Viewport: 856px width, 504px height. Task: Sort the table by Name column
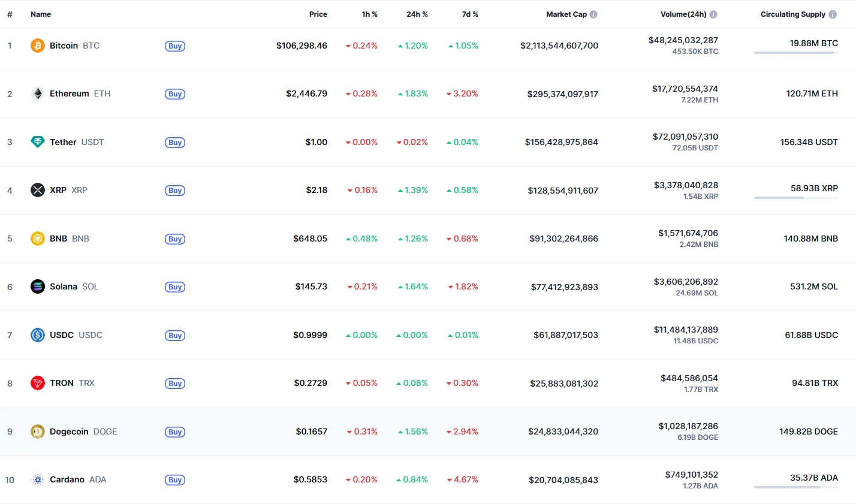click(41, 14)
